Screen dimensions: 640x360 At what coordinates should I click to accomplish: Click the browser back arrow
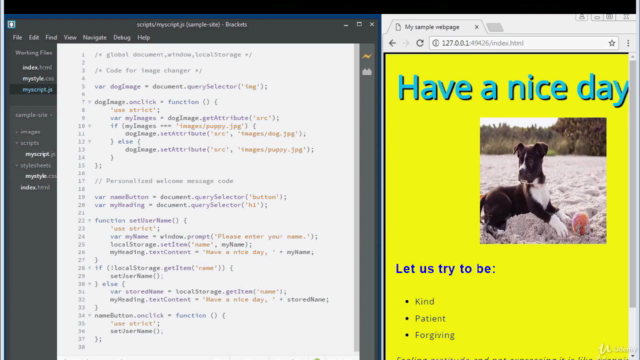pyautogui.click(x=392, y=43)
